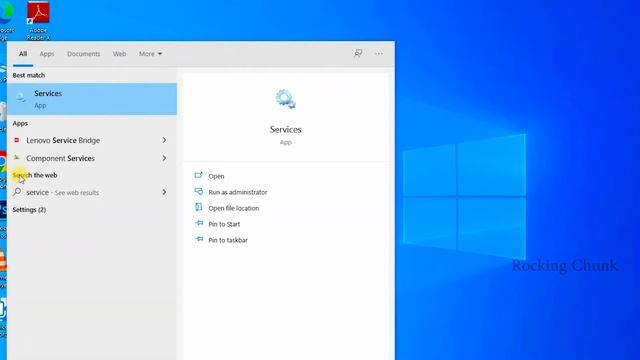
Task: Open the three-dot options menu
Action: [x=378, y=53]
